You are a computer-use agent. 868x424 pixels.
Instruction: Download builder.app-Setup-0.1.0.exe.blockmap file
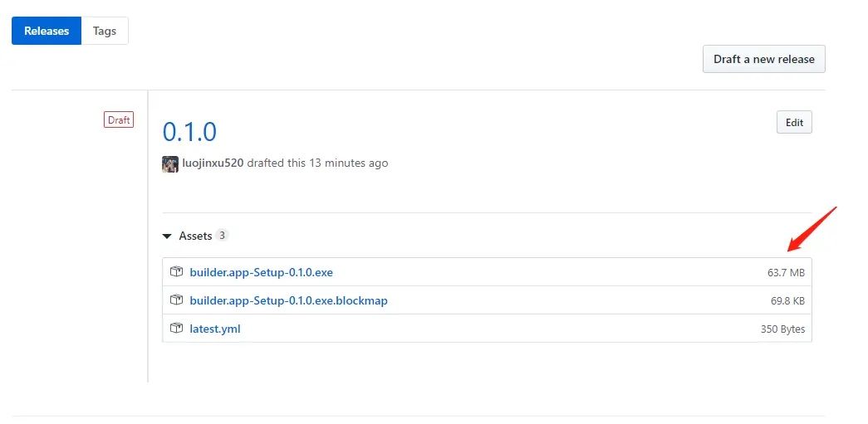tap(288, 300)
